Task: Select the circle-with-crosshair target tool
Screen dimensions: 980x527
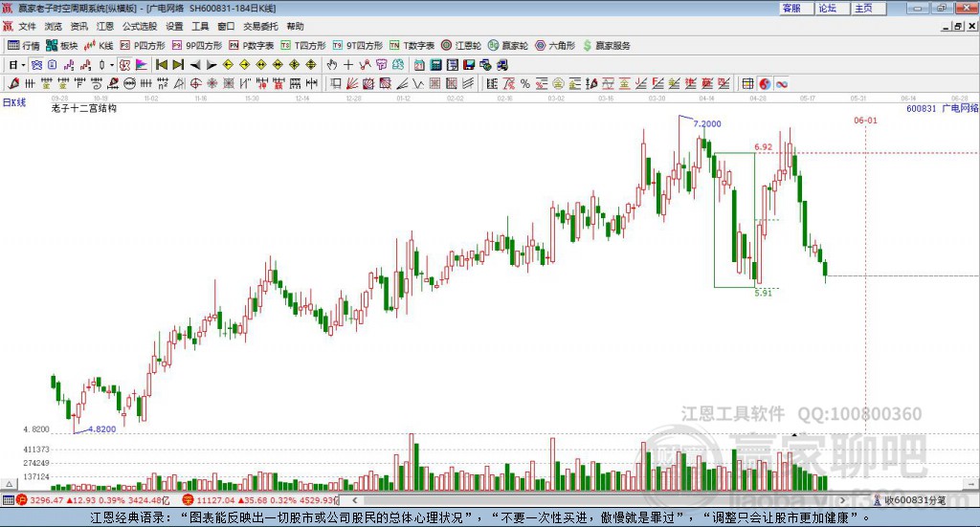Action: point(195,83)
